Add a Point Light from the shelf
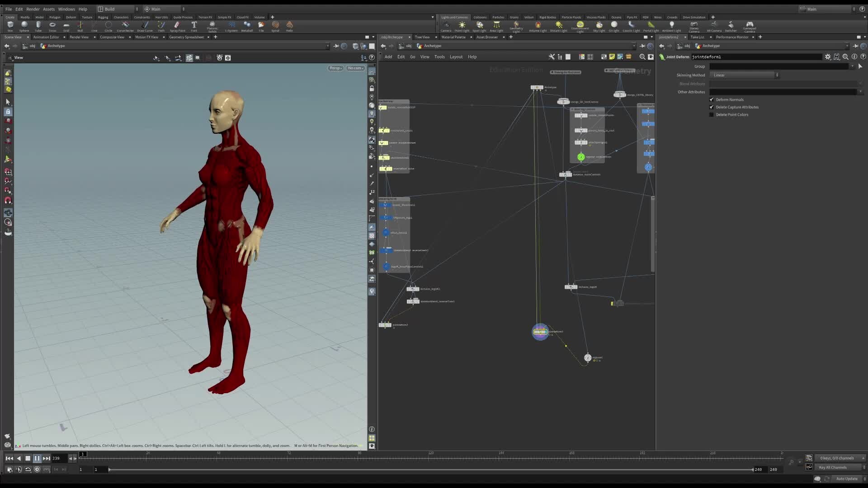 click(x=462, y=26)
